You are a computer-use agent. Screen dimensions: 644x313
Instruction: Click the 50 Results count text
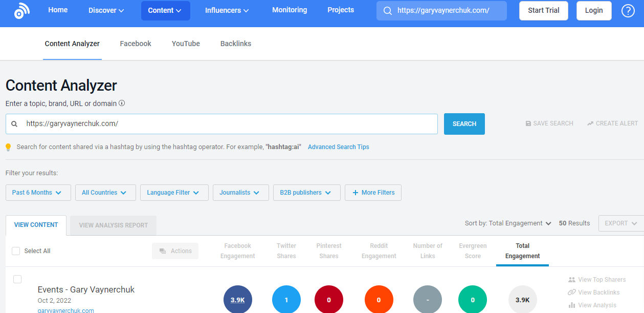tap(574, 223)
